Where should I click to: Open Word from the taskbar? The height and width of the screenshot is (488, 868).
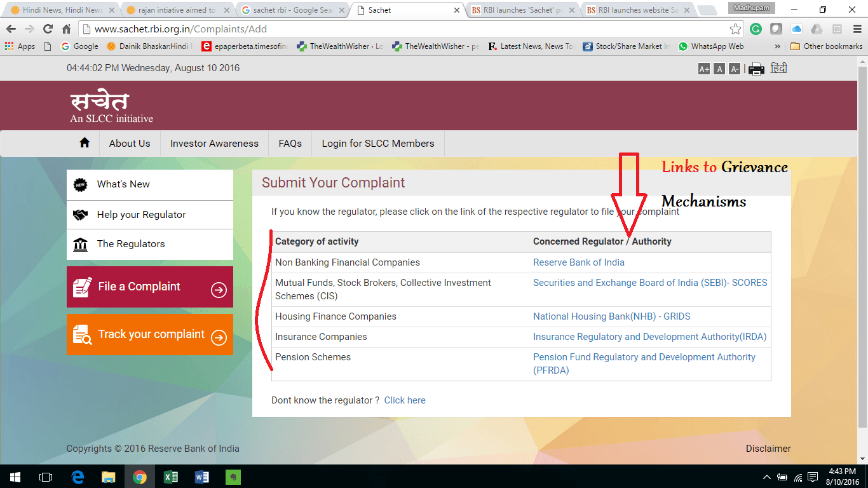point(202,477)
